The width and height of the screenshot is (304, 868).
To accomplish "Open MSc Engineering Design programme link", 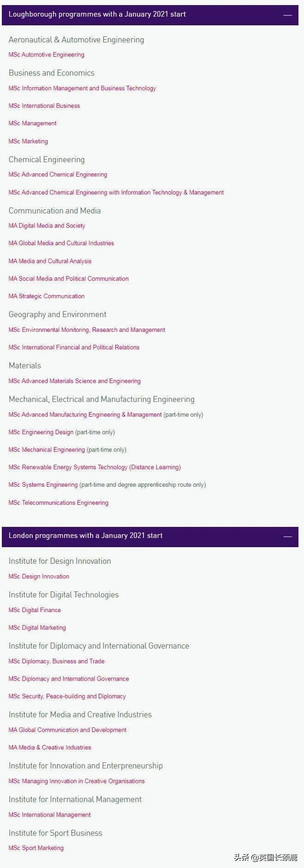I will click(41, 432).
